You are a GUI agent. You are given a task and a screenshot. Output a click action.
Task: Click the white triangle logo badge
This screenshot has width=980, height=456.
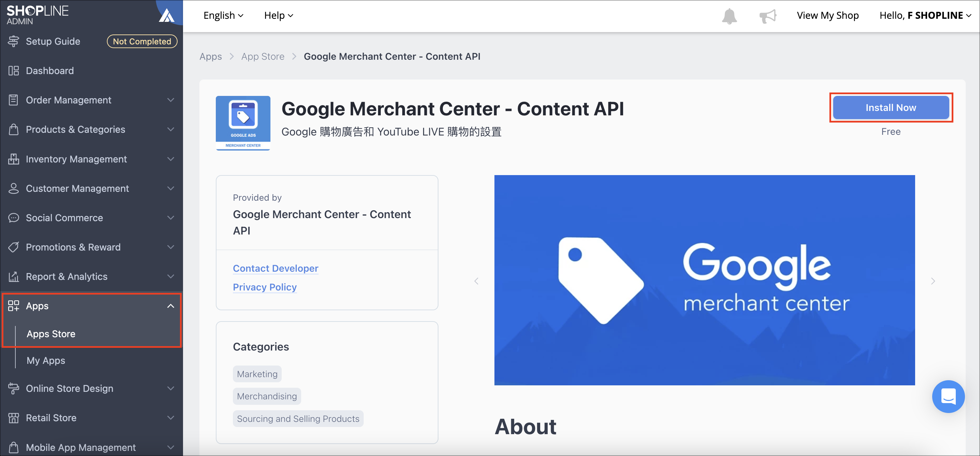click(166, 16)
